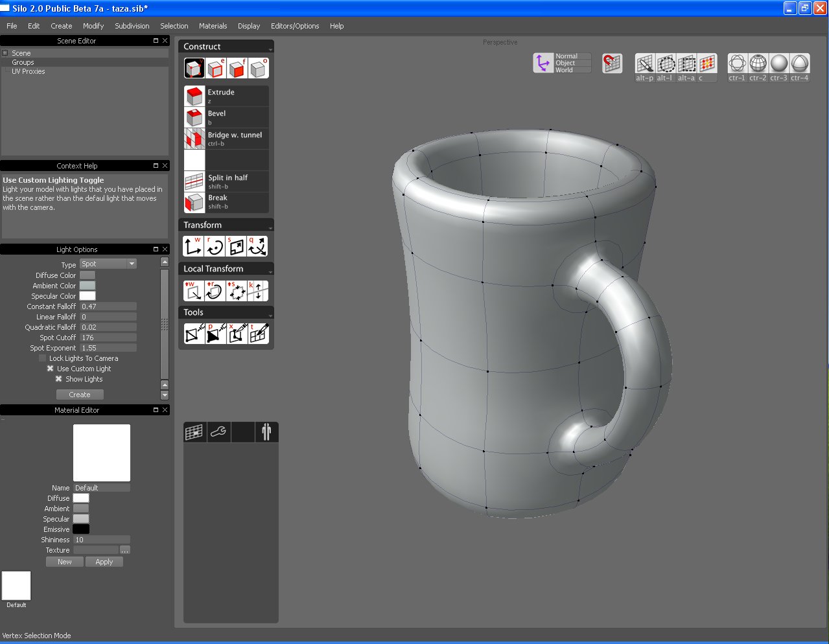829x644 pixels.
Task: Open the File menu
Action: coord(12,26)
